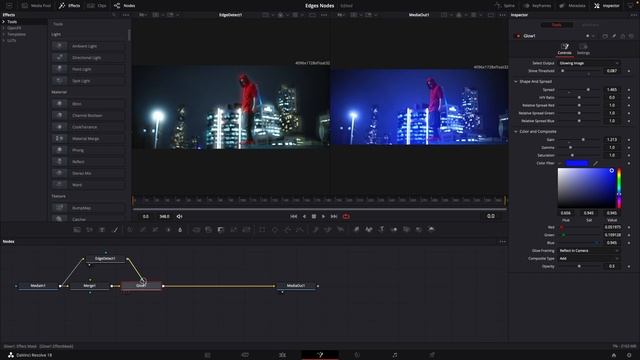This screenshot has height=360, width=640.
Task: Select the Stereo Mix tool
Action: tap(88, 173)
